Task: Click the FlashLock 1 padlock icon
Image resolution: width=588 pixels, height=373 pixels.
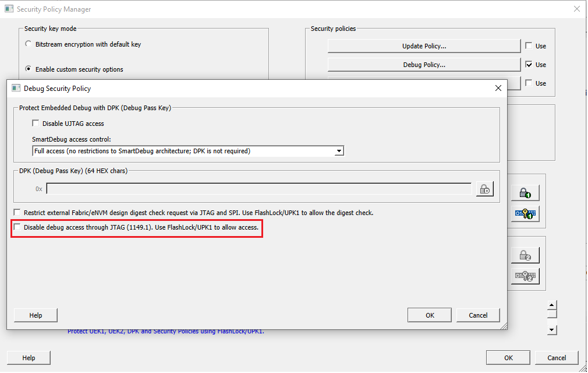Action: [525, 193]
